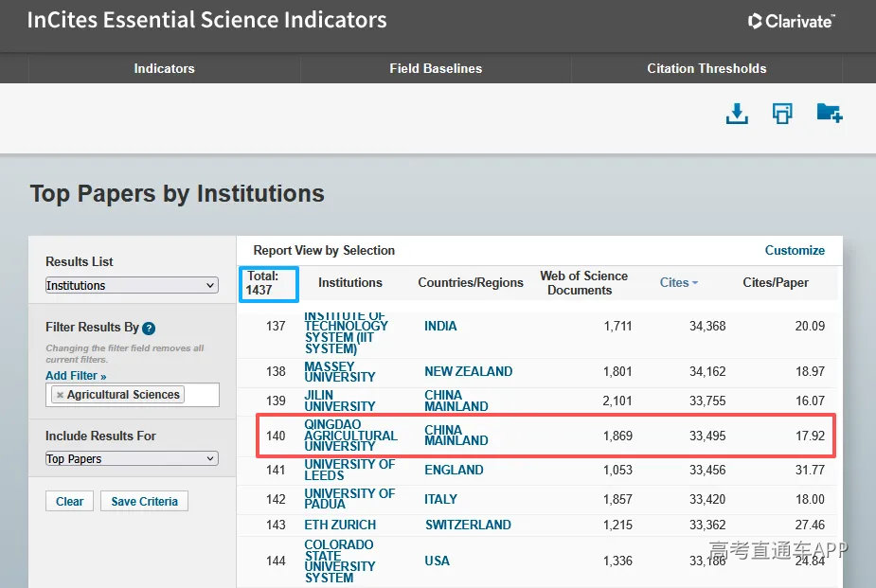
Task: Click the SWITZERLAND country link
Action: pos(468,525)
